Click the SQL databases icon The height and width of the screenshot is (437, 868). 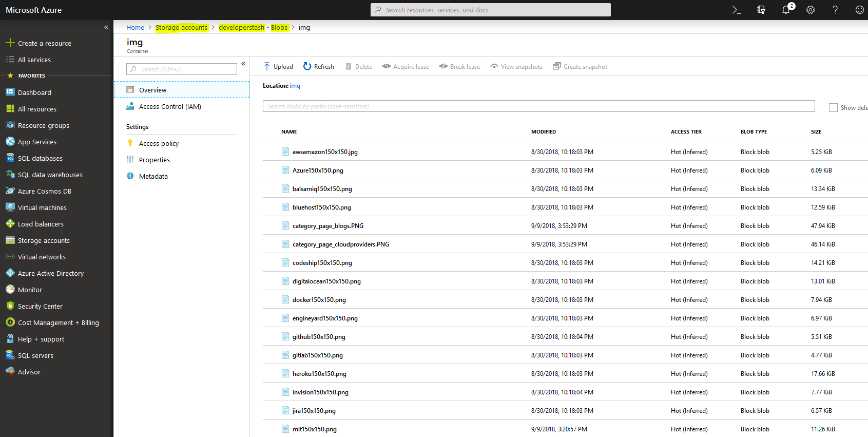click(10, 158)
